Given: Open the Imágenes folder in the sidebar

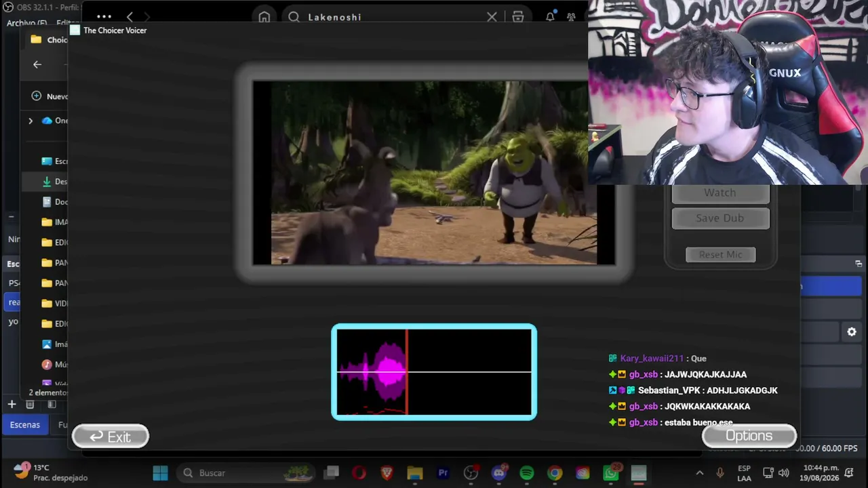Looking at the screenshot, I should (x=55, y=344).
